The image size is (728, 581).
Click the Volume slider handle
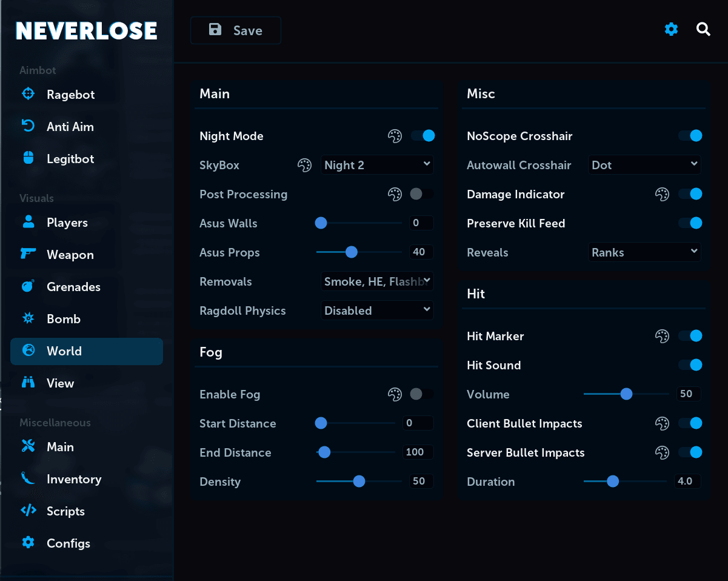626,394
